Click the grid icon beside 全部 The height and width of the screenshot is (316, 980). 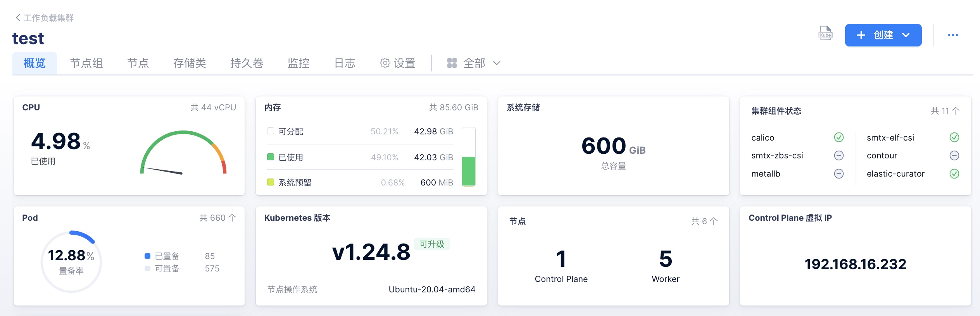[452, 63]
